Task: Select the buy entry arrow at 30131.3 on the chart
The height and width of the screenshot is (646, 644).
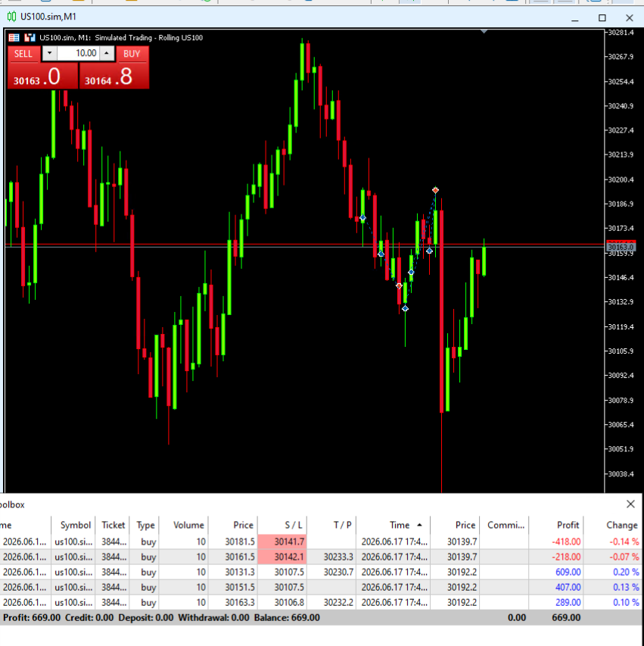Action: (405, 308)
